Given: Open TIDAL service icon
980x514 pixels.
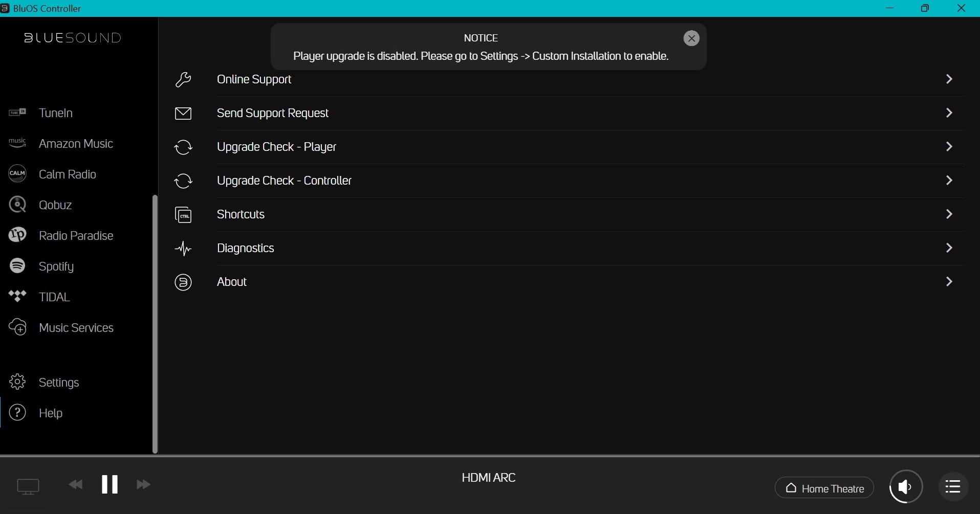Looking at the screenshot, I should coord(17,297).
